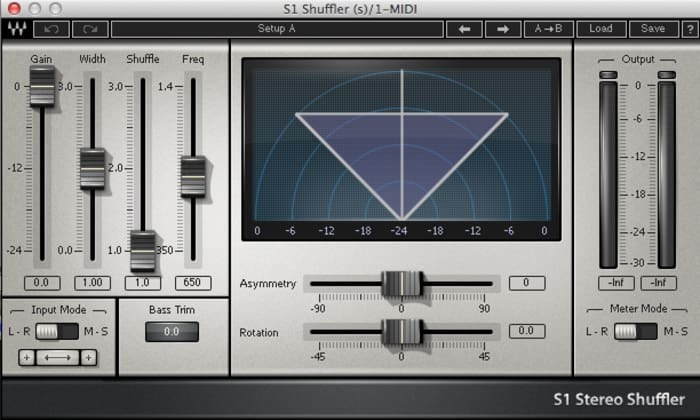The height and width of the screenshot is (420, 700).
Task: Open the Save preset menu
Action: pos(653,29)
